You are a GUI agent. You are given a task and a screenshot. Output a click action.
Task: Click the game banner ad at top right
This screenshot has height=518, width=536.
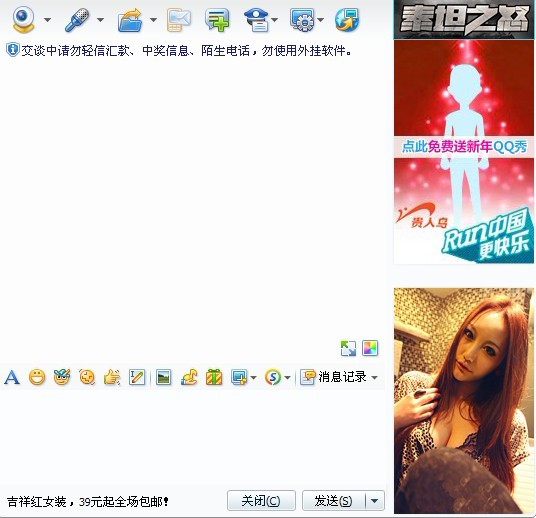464,19
